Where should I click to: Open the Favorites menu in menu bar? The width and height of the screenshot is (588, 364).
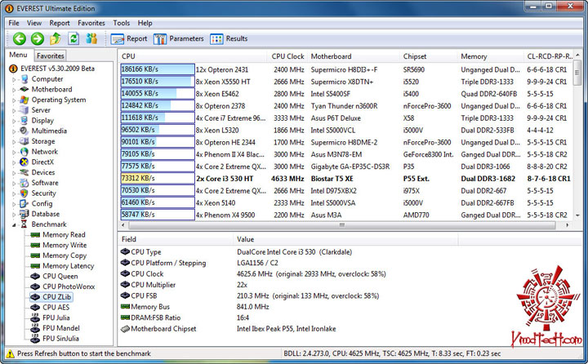(x=91, y=23)
